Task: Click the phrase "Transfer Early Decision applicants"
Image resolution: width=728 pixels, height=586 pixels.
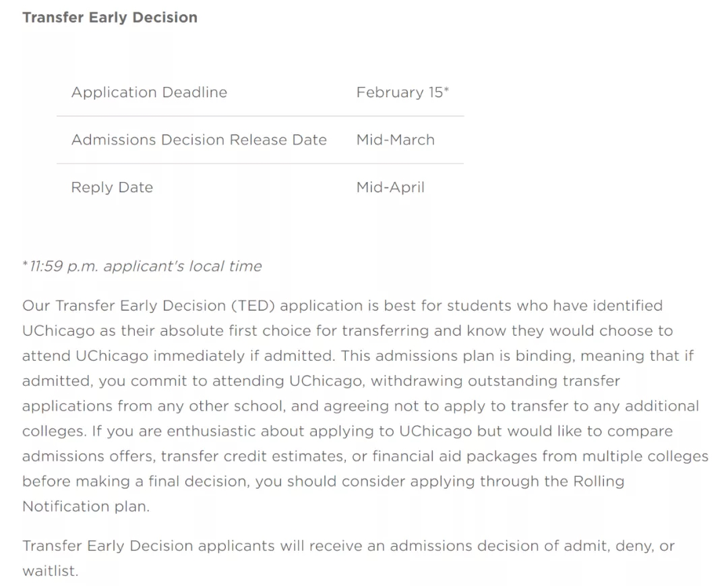Action: (148, 546)
